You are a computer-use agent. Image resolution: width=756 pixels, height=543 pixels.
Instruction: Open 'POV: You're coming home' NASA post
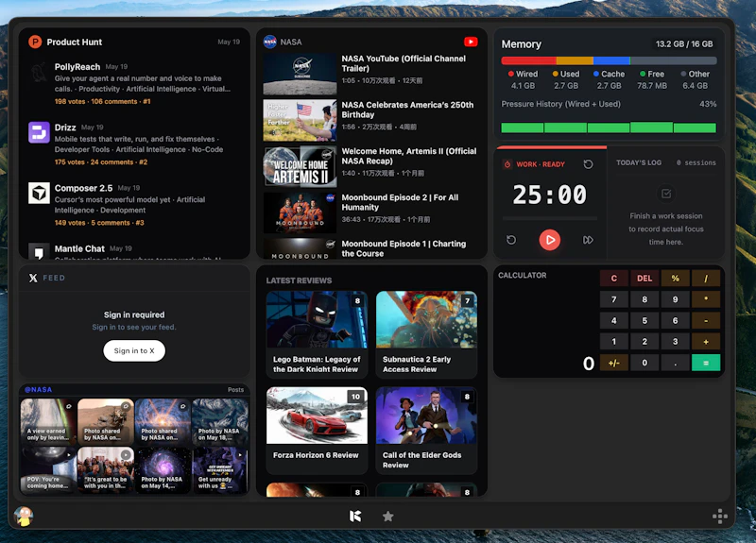(x=48, y=469)
